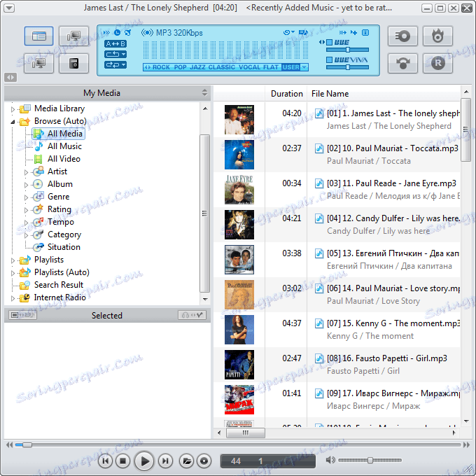Open Search Result in the tree
Screen dimensions: 476x476
pos(59,285)
